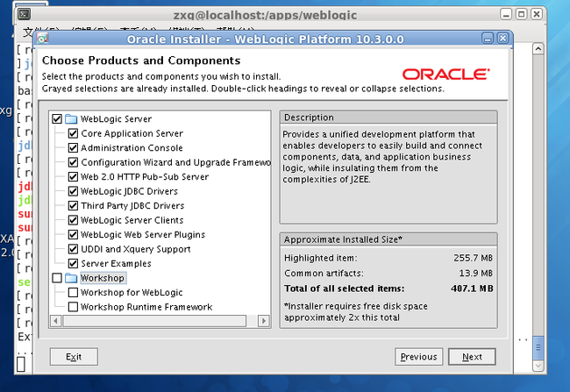The image size is (570, 392).
Task: Minimize the Oracle Installer window
Action: 488,39
